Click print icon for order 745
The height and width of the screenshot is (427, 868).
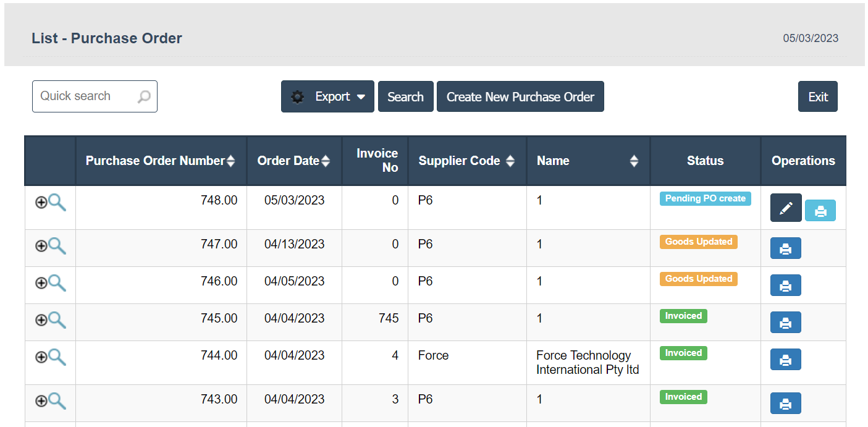click(785, 323)
